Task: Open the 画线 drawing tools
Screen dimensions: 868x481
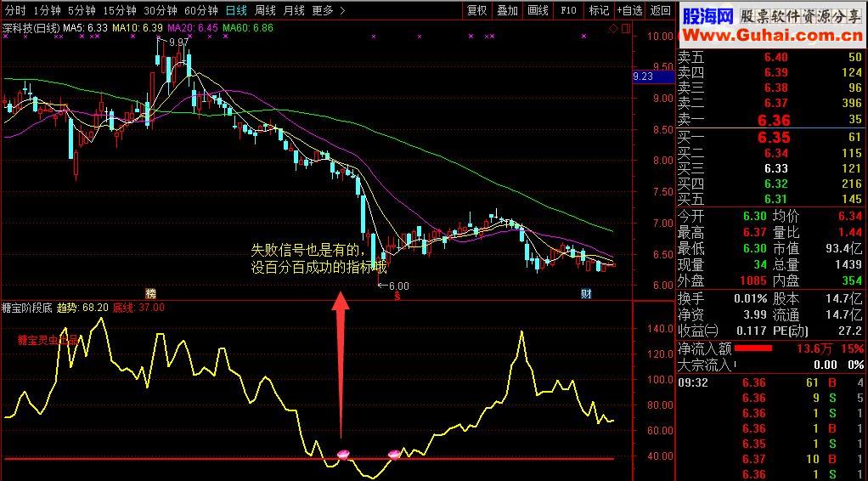Action: [538, 10]
